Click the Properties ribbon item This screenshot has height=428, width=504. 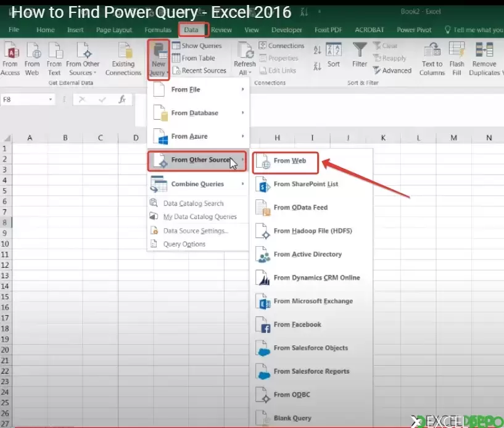(279, 58)
